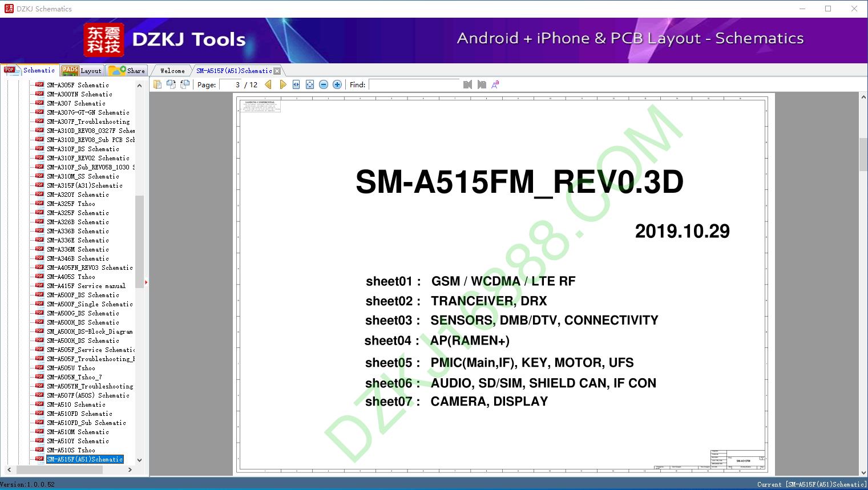868x490 pixels.
Task: Open SM-A310F_REV02 Schematic
Action: [x=88, y=158]
